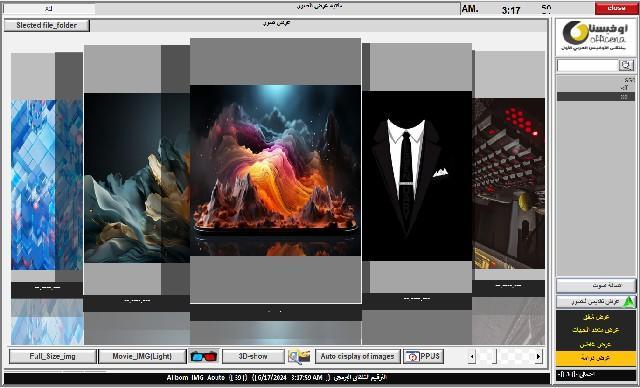Select the blue geometric cubes thumbnail
Image resolution: width=640 pixels, height=388 pixels.
[x=47, y=184]
